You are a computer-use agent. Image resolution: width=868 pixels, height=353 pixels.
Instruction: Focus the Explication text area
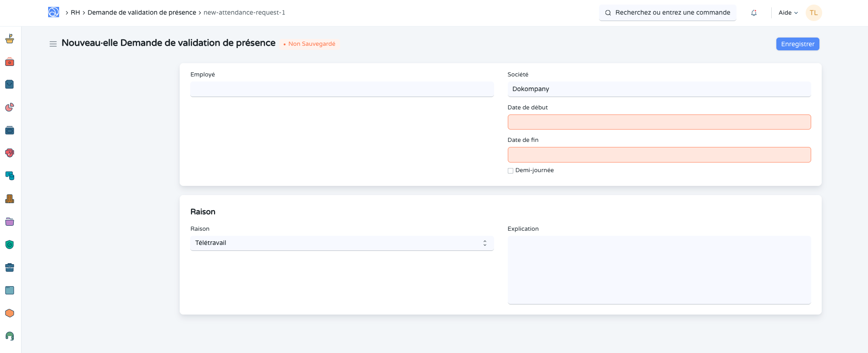tap(659, 270)
